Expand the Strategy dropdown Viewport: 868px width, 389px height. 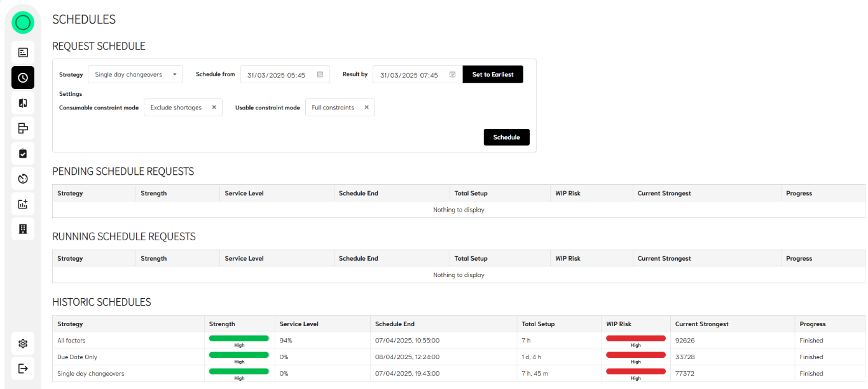(x=135, y=75)
